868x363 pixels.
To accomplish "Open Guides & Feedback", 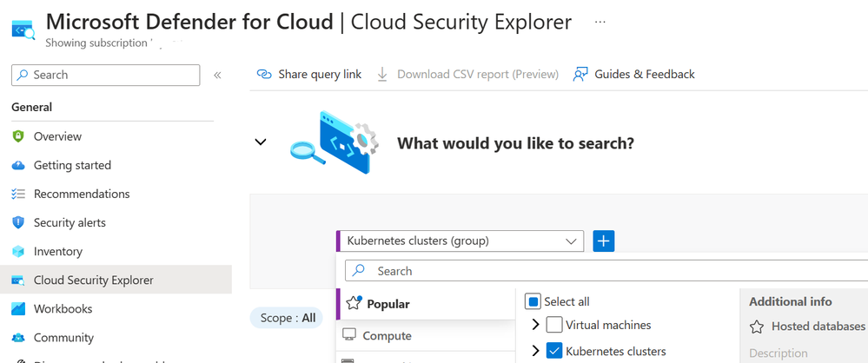I will pos(633,74).
